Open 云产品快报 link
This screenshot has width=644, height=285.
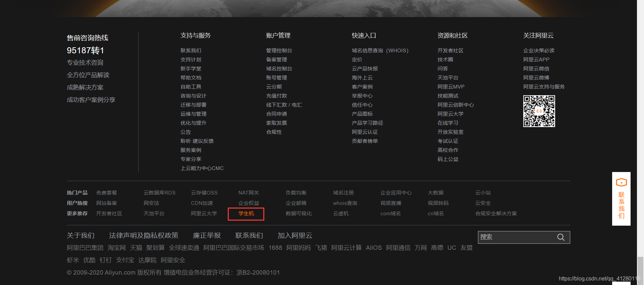click(x=365, y=69)
